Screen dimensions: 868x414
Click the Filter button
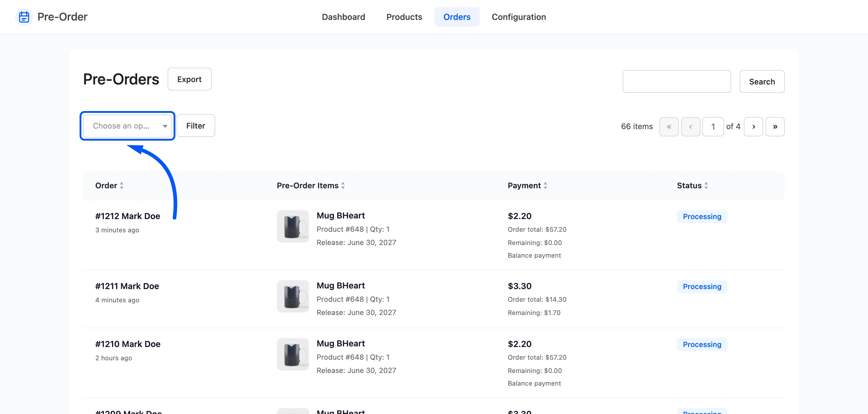(196, 126)
